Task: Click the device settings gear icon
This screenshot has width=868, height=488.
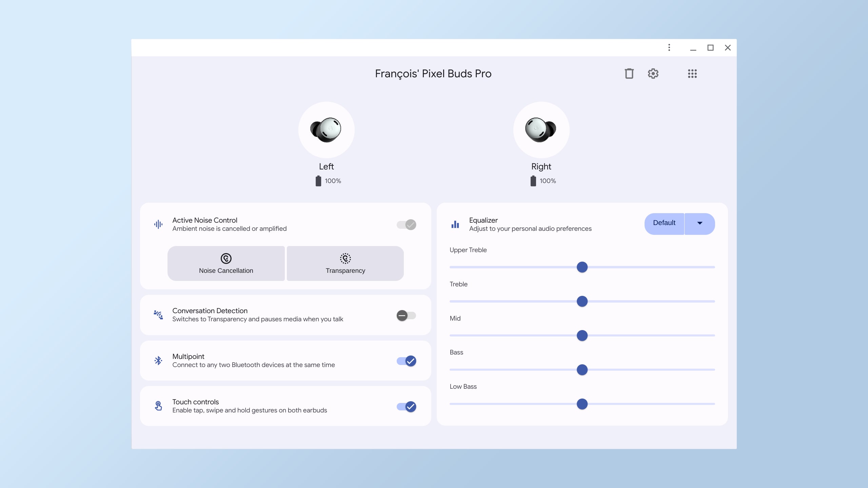Action: pyautogui.click(x=653, y=73)
